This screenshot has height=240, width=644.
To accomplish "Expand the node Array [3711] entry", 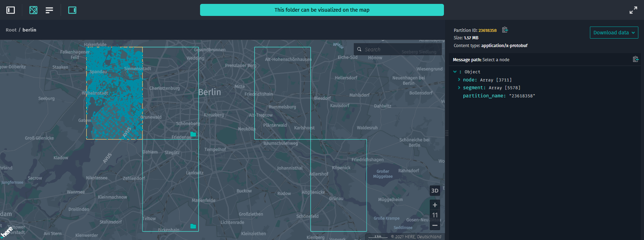I will (459, 80).
